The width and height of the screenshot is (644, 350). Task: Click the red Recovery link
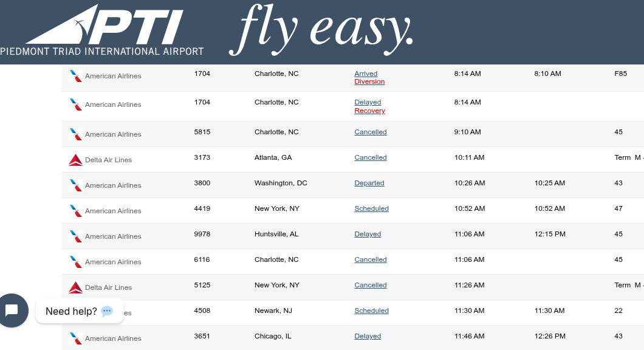(x=369, y=111)
